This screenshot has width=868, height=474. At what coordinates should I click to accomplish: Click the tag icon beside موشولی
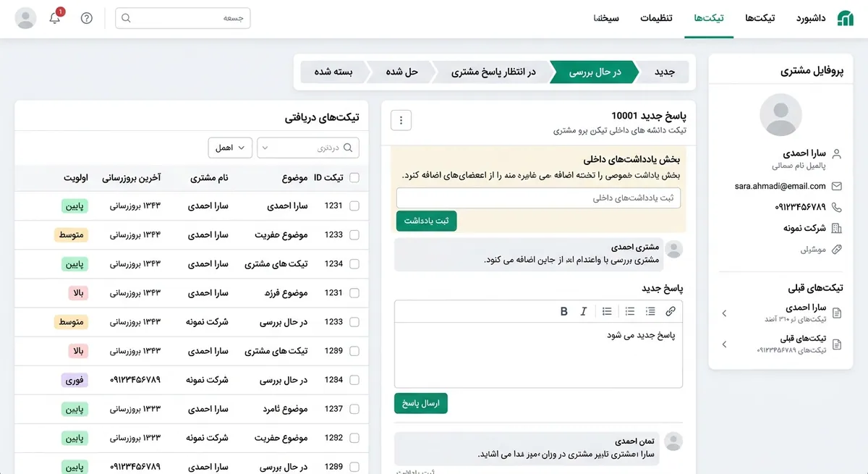pyautogui.click(x=837, y=249)
